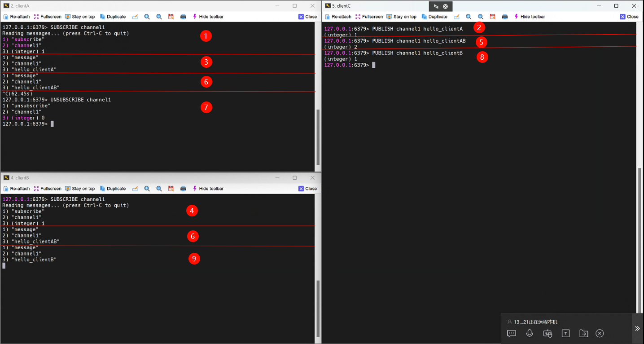Image resolution: width=644 pixels, height=344 pixels.
Task: Click the clientA terminal vertical scrollbar thumb
Action: coord(318,138)
